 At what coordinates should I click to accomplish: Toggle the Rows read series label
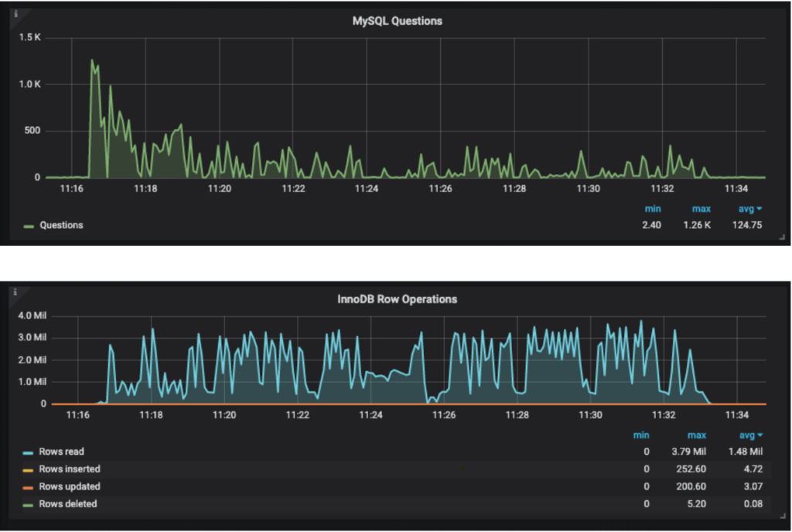[62, 452]
